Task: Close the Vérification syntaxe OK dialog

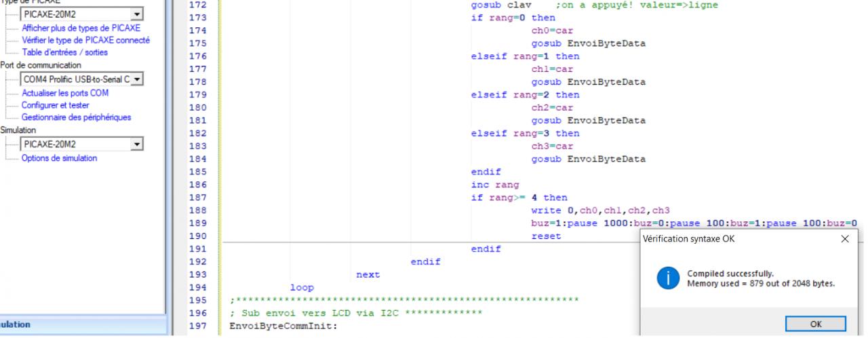Action: tap(844, 240)
